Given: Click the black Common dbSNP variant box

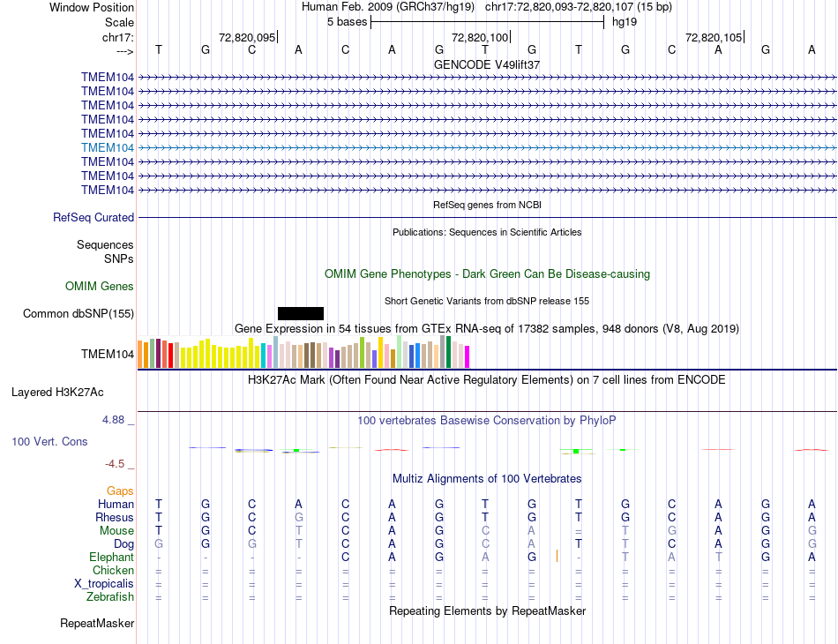Looking at the screenshot, I should 300,314.
